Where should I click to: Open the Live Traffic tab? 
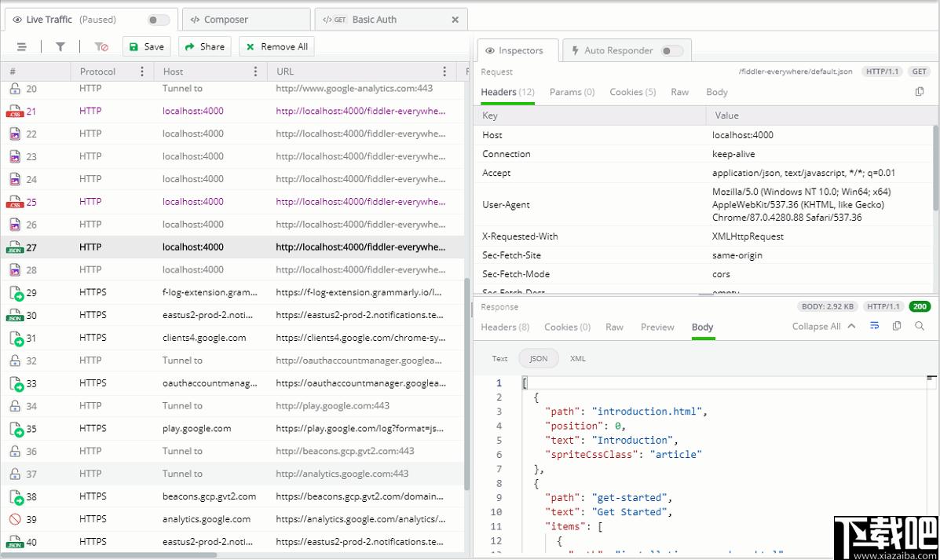[91, 20]
